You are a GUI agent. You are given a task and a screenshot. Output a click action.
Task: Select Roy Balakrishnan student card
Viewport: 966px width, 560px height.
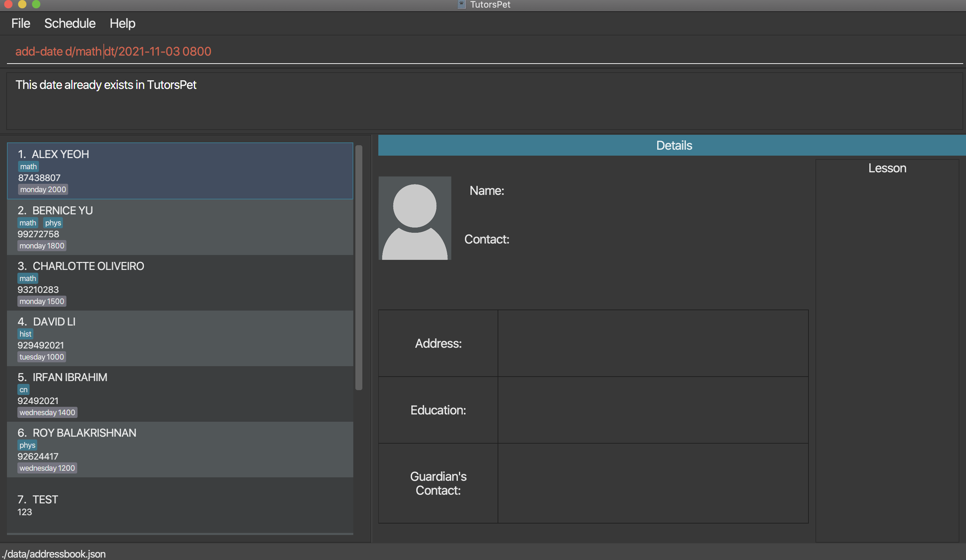point(179,449)
